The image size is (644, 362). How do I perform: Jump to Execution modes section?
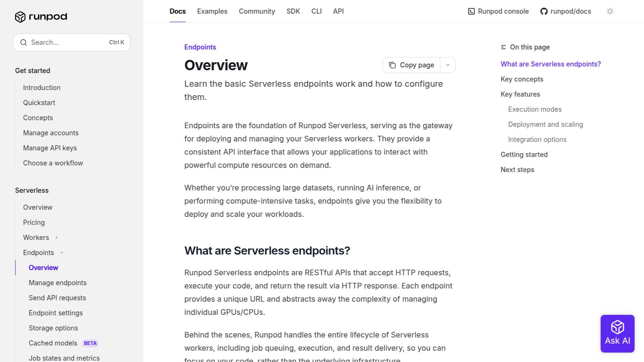click(535, 109)
